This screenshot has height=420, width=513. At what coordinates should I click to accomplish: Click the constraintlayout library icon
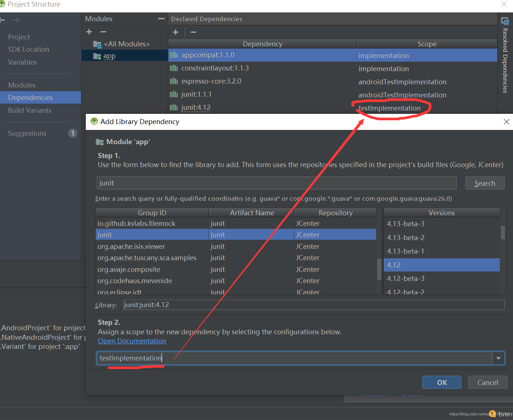click(x=174, y=68)
